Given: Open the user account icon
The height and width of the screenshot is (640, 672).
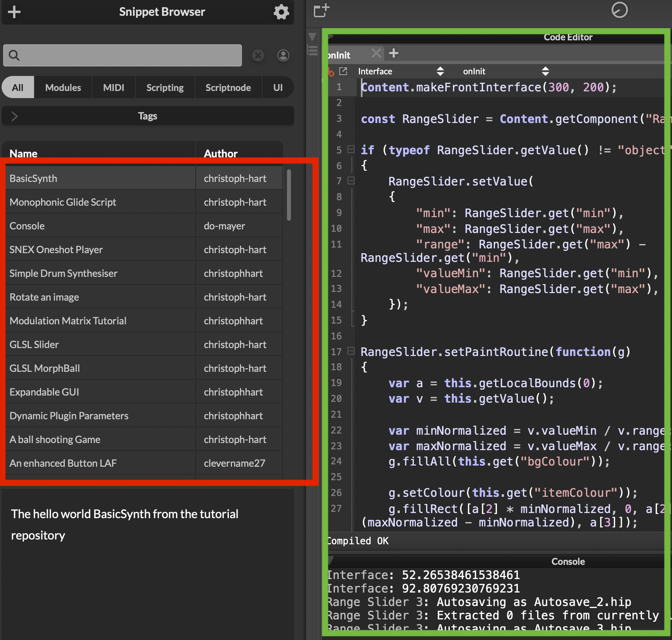Looking at the screenshot, I should [283, 55].
